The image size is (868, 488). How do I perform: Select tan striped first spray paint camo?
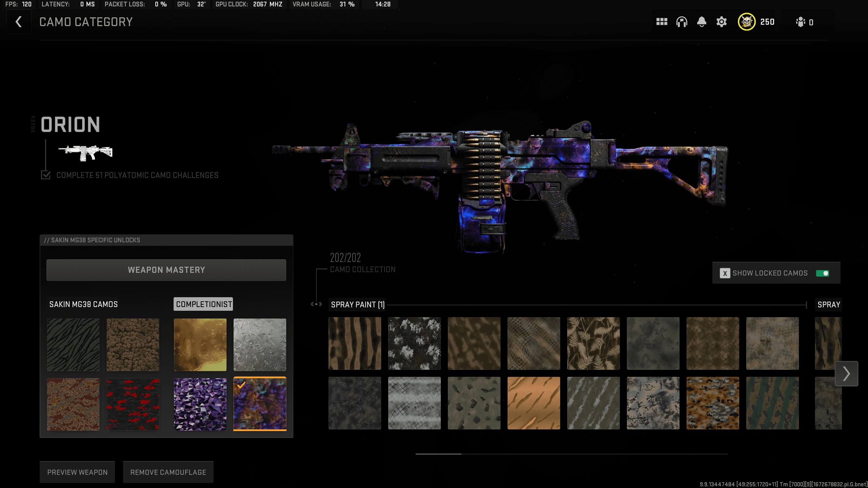355,343
